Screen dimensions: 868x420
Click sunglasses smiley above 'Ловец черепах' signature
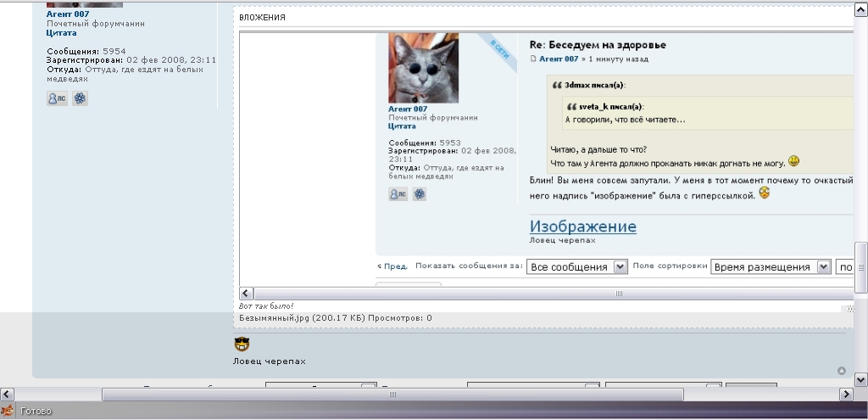pos(242,344)
